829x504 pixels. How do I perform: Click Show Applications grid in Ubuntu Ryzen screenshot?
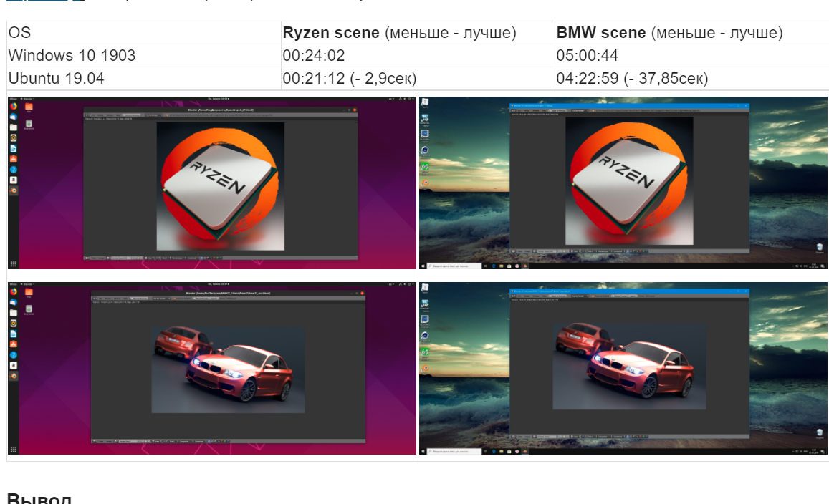(13, 263)
